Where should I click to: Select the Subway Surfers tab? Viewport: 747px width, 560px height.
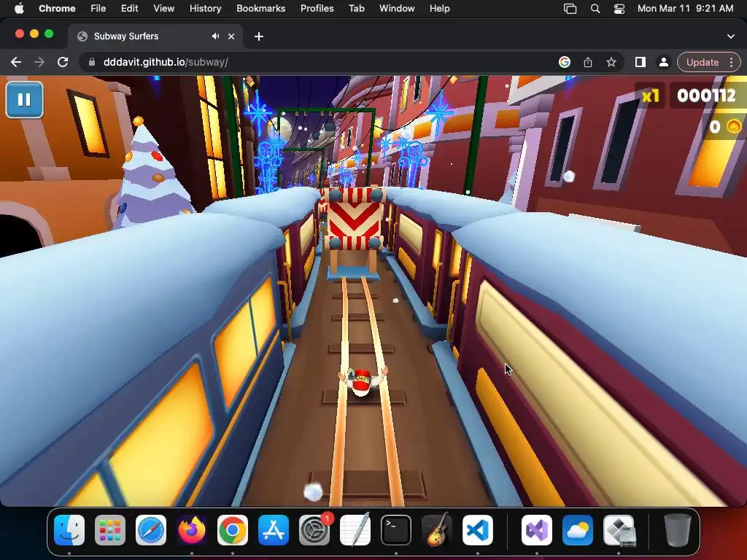[156, 36]
